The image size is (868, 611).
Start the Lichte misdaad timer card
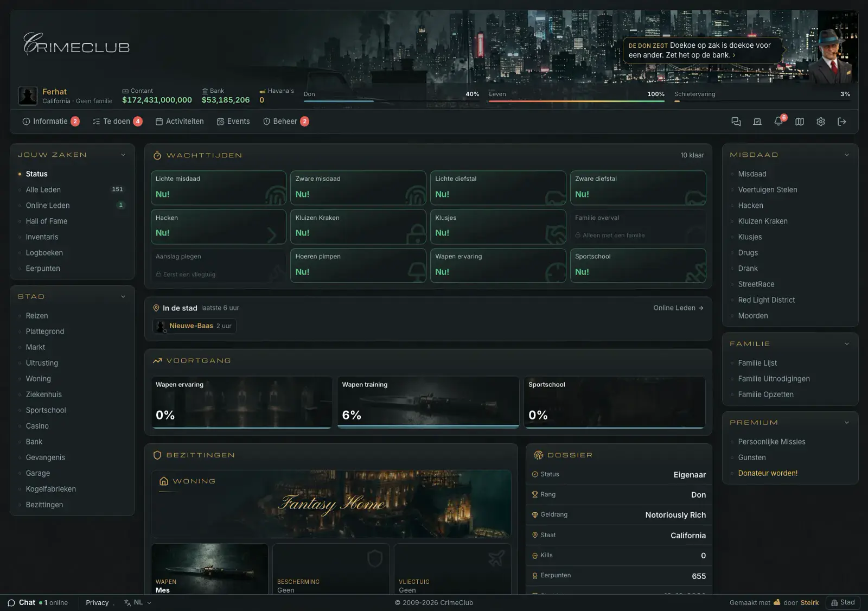pos(219,188)
